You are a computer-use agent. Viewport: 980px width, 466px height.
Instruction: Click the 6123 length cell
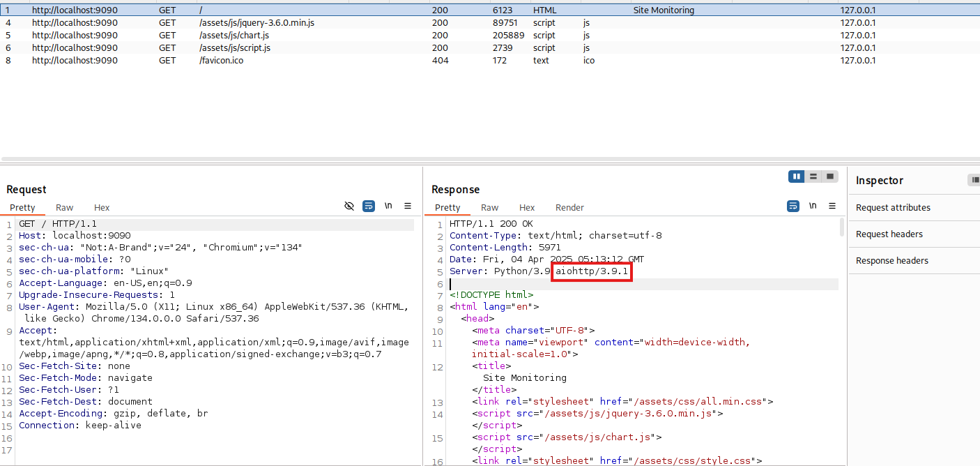[x=502, y=10]
